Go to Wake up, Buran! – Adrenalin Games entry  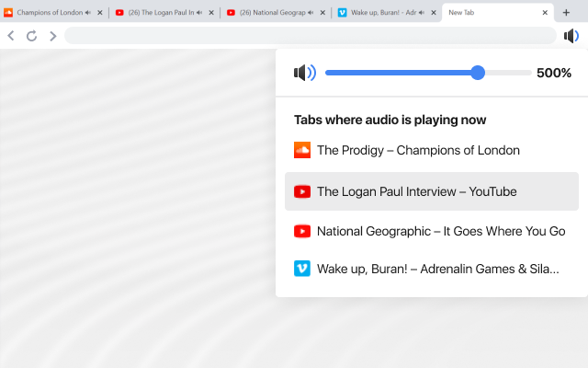tap(432, 269)
